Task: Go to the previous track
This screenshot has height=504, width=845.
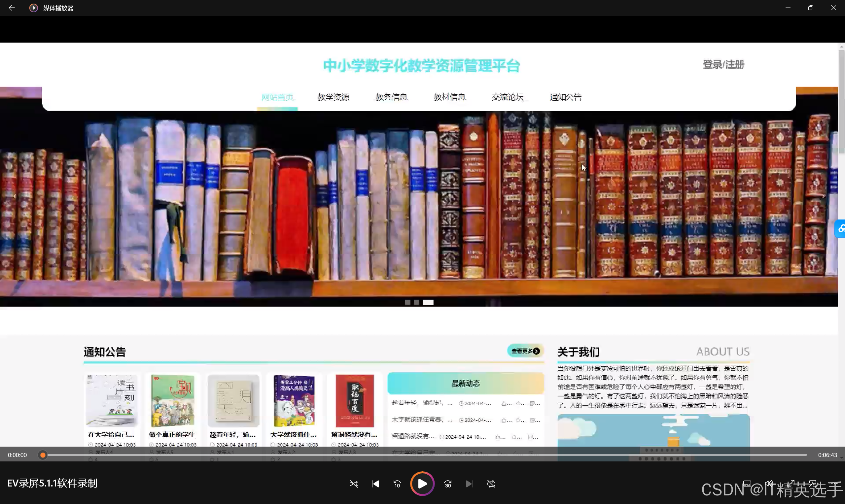Action: point(375,484)
